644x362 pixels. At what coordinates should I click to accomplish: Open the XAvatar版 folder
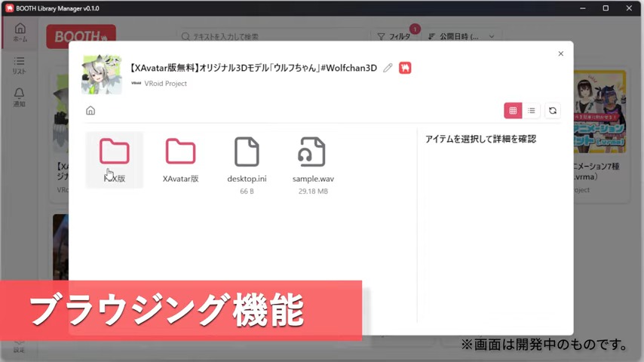click(x=180, y=159)
